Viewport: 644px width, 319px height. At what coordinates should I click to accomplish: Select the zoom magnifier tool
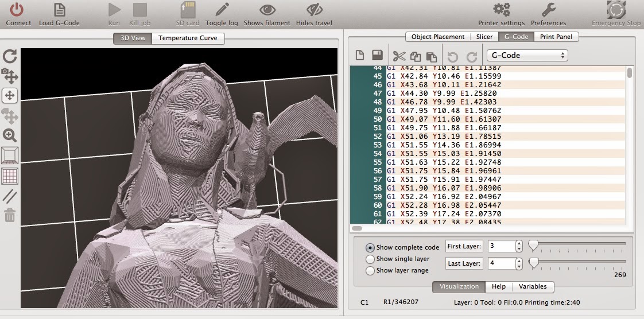coord(10,135)
